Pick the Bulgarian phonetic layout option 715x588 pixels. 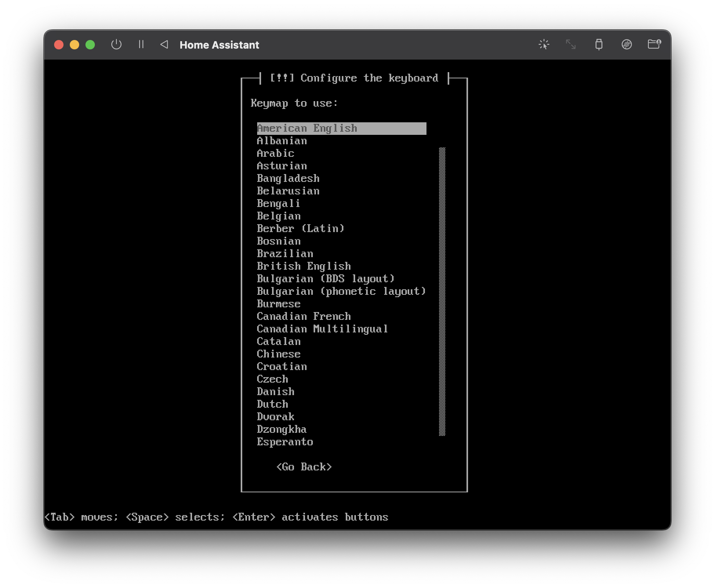[x=341, y=291]
